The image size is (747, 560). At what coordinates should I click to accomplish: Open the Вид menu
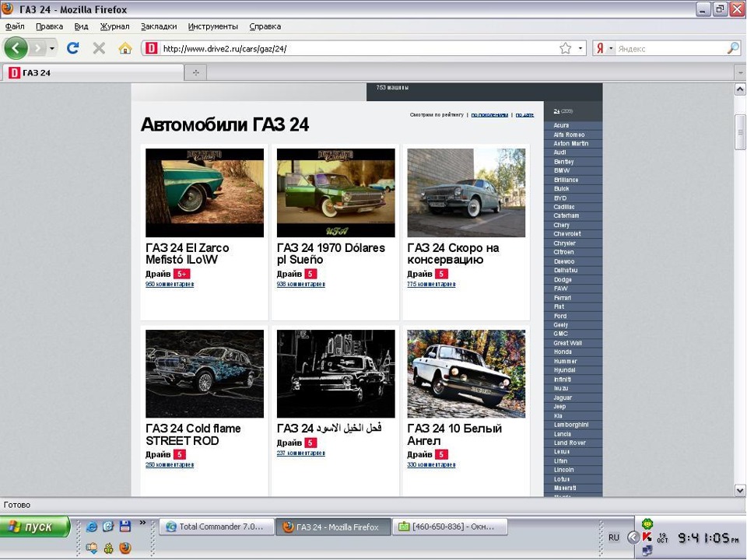[x=81, y=26]
